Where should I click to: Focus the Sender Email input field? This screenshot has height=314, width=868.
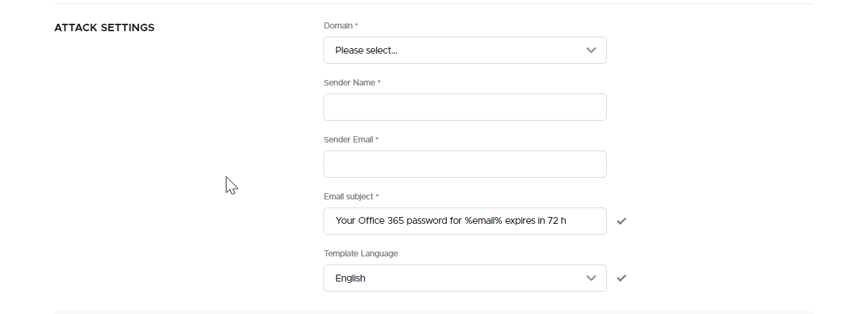(x=465, y=164)
